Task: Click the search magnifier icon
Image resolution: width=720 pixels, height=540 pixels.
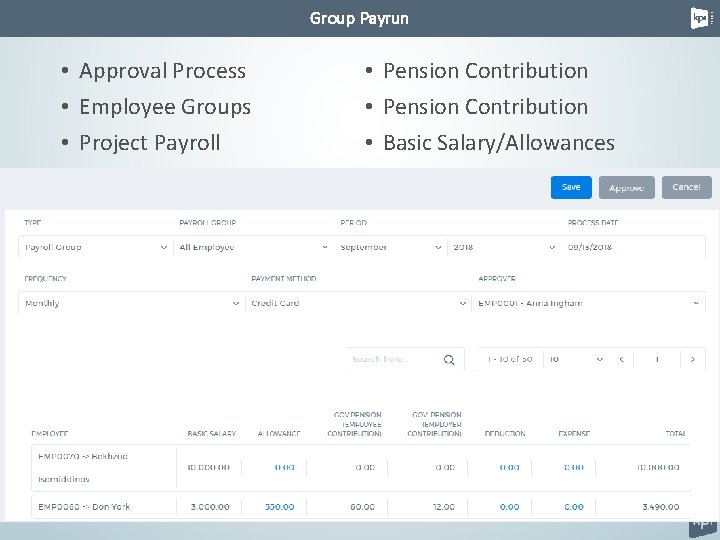Action: click(449, 360)
